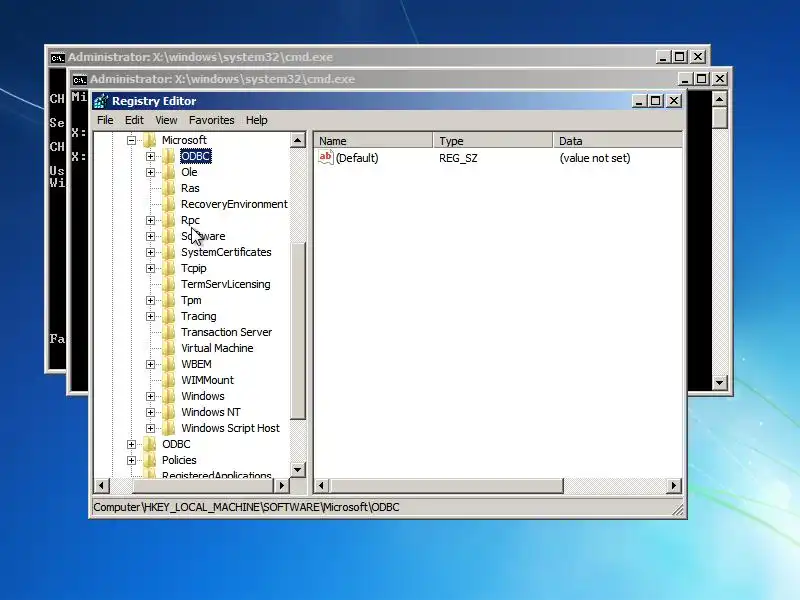
Task: Click the WBEM folder icon
Action: pos(169,364)
